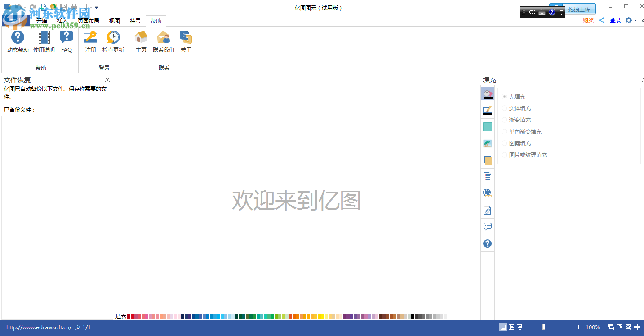The height and width of the screenshot is (336, 644).
Task: Select the 渐变填充 radio button
Action: coord(504,120)
